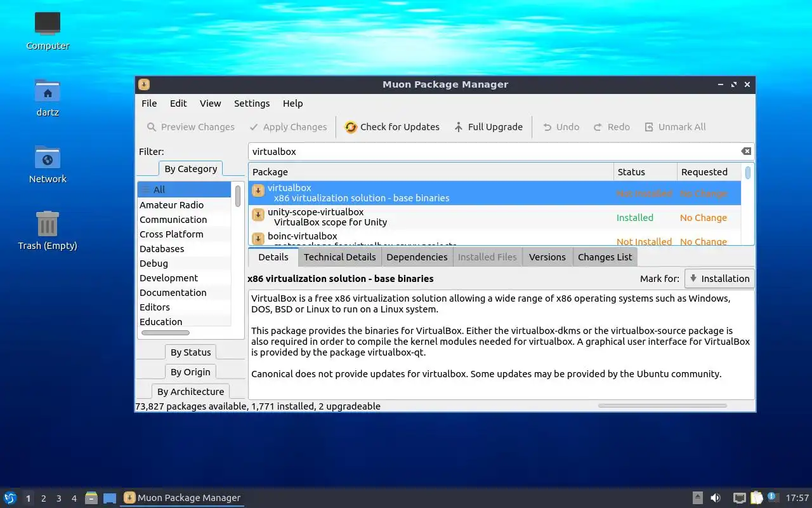The width and height of the screenshot is (812, 508).
Task: Click Unmark All in the toolbar
Action: [x=675, y=127]
